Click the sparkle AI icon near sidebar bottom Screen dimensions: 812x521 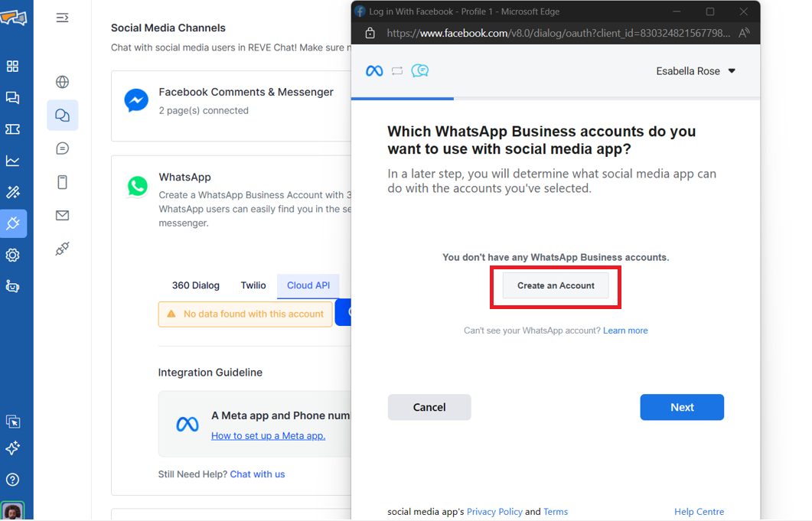pos(12,448)
